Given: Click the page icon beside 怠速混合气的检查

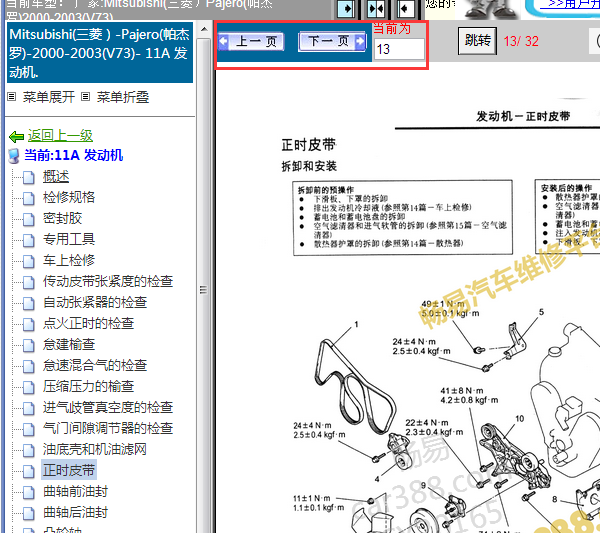Looking at the screenshot, I should point(28,366).
